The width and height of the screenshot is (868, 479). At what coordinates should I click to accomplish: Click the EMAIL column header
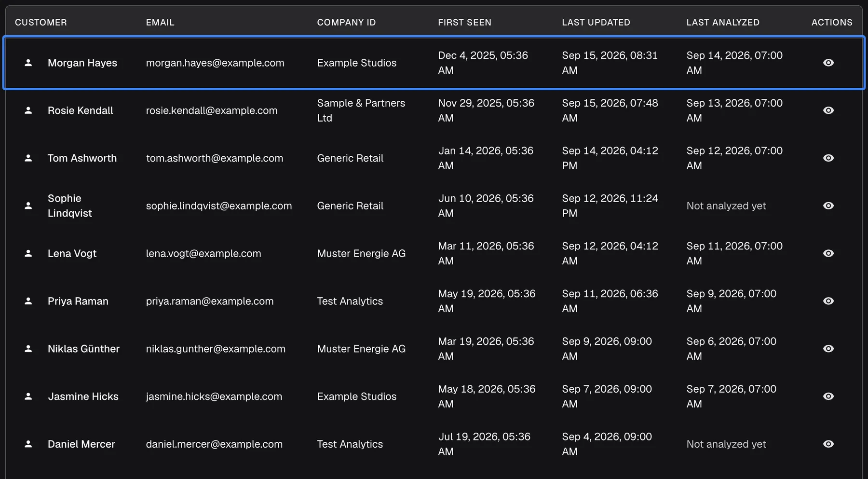pyautogui.click(x=160, y=22)
